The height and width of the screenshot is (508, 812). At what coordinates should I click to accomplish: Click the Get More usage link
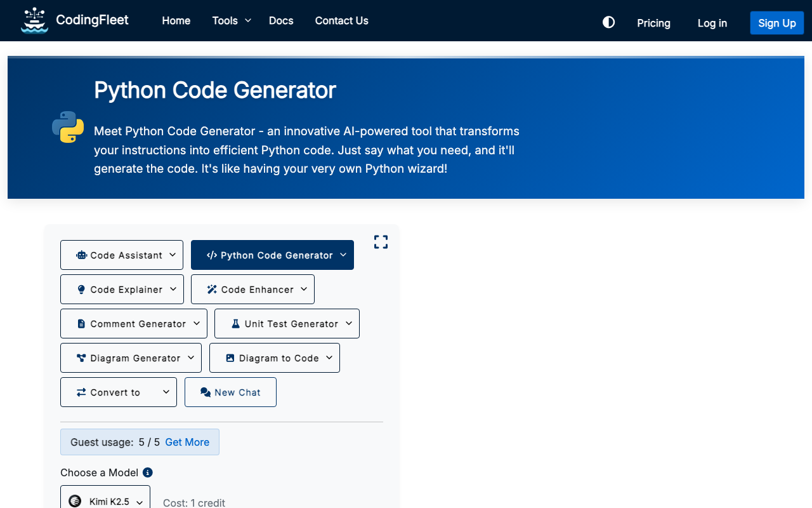[x=187, y=442]
